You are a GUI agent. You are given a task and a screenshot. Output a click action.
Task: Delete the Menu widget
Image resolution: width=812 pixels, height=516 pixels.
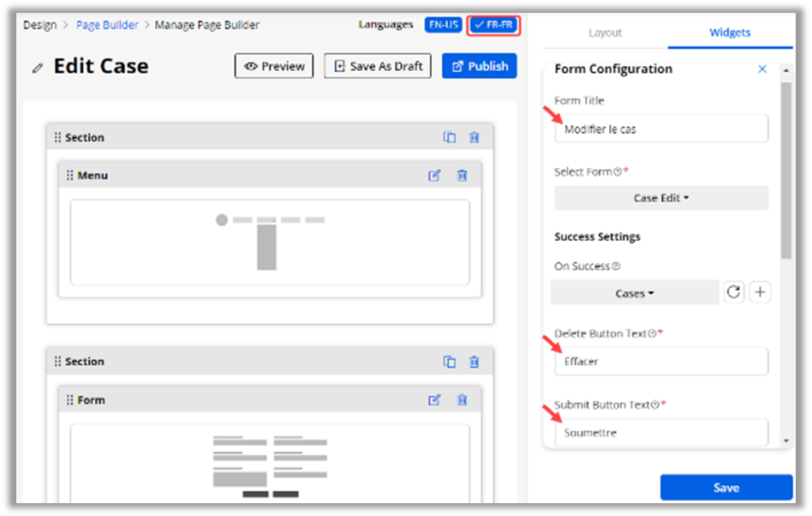(x=462, y=176)
